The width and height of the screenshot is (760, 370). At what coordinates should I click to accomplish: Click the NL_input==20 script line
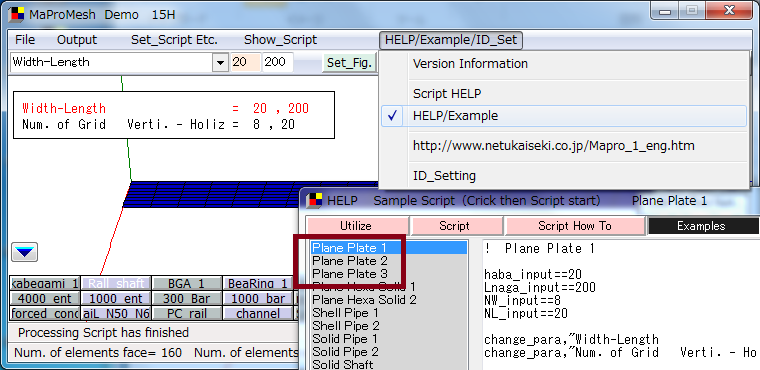coord(525,313)
